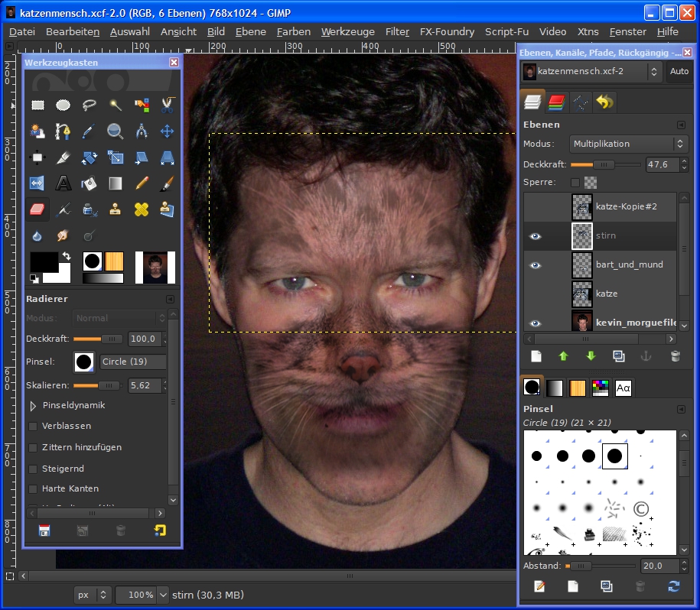Enable the Zittern hinzufügen checkbox
Screen dimensions: 700x610
(33, 448)
